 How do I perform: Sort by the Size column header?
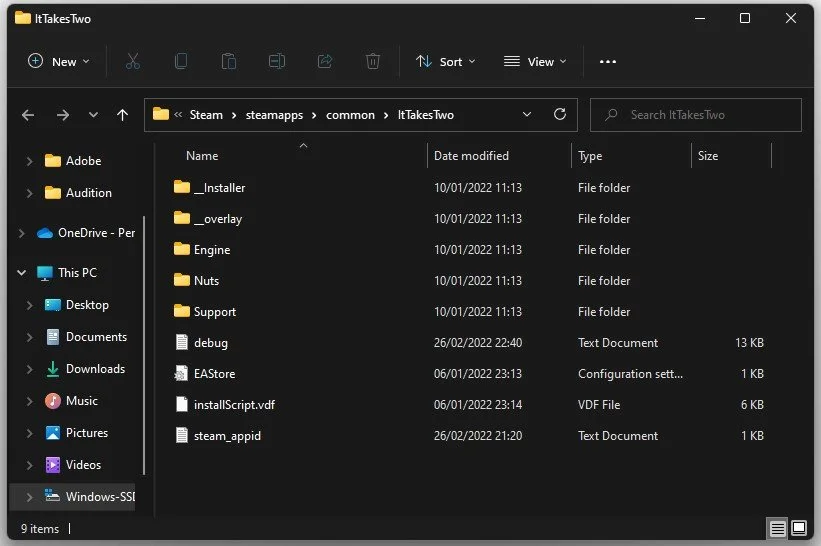708,155
